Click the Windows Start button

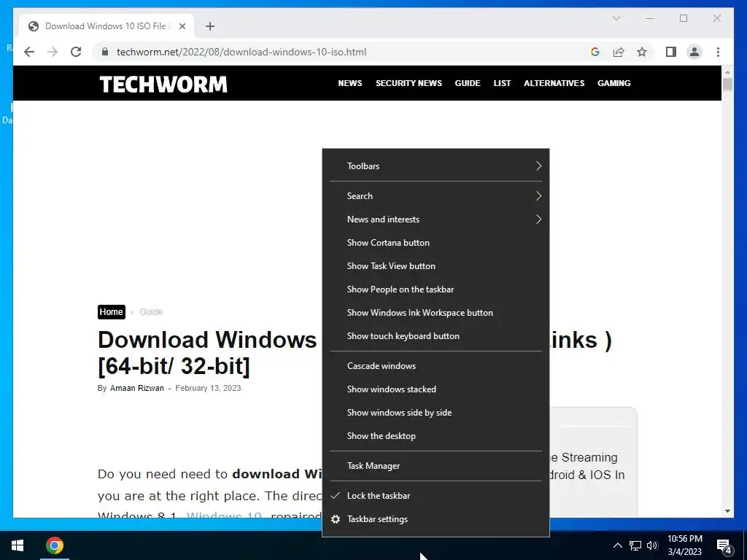coord(18,545)
